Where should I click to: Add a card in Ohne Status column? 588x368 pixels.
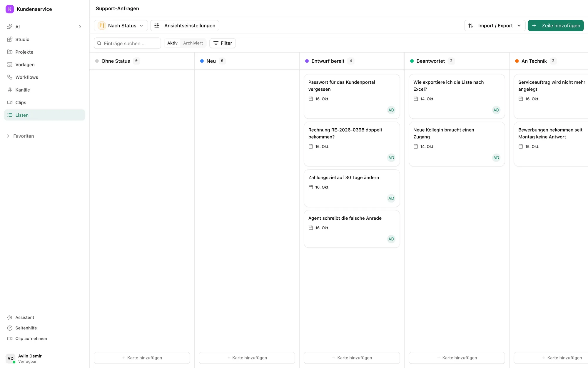pos(142,358)
